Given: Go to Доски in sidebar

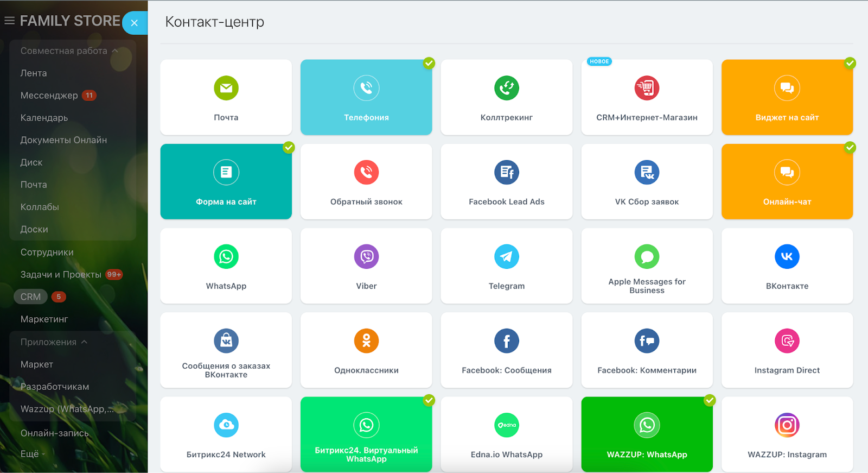Looking at the screenshot, I should [34, 229].
